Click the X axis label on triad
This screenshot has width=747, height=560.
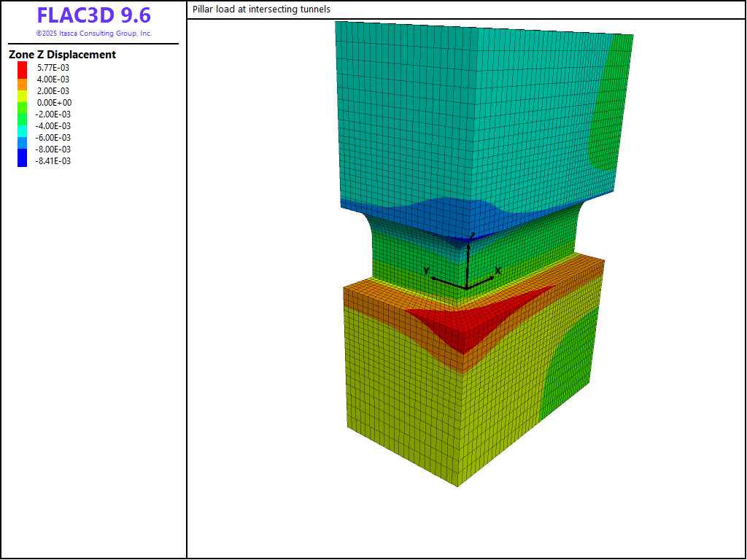498,271
